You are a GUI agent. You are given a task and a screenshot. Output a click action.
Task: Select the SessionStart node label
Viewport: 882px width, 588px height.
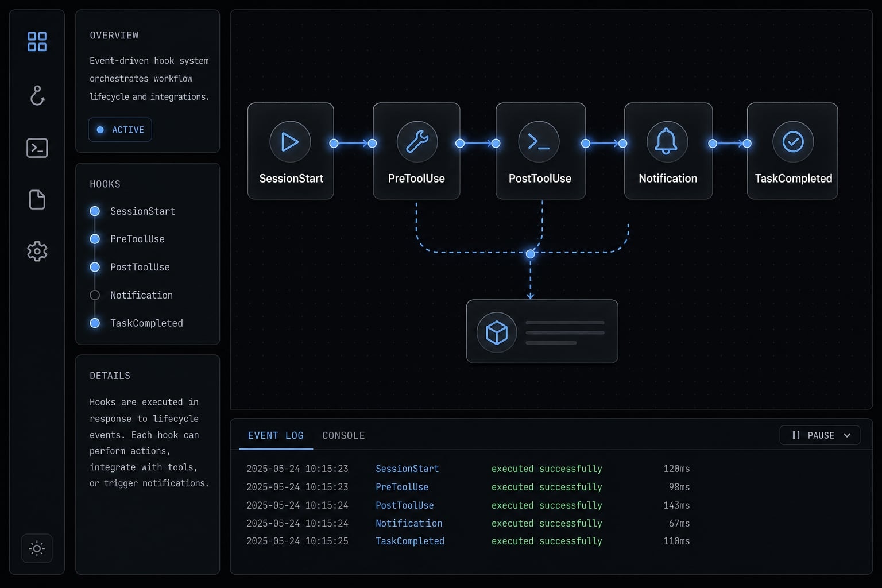coord(291,179)
